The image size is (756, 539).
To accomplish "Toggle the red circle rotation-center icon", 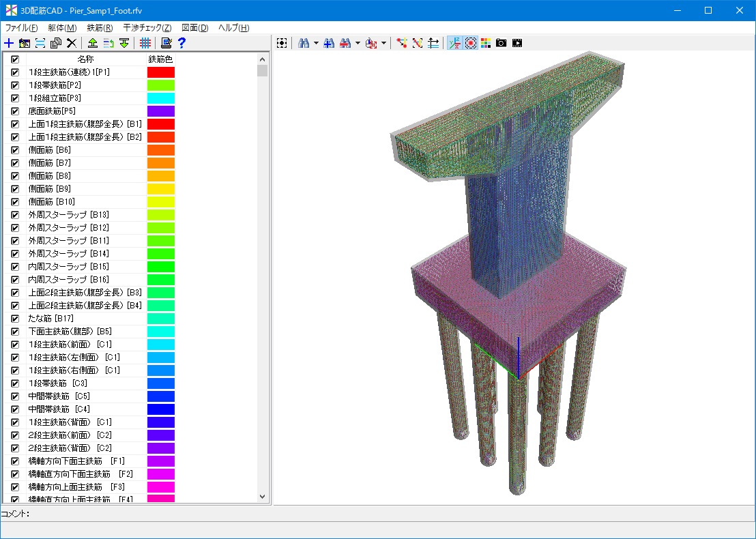I will tap(471, 44).
